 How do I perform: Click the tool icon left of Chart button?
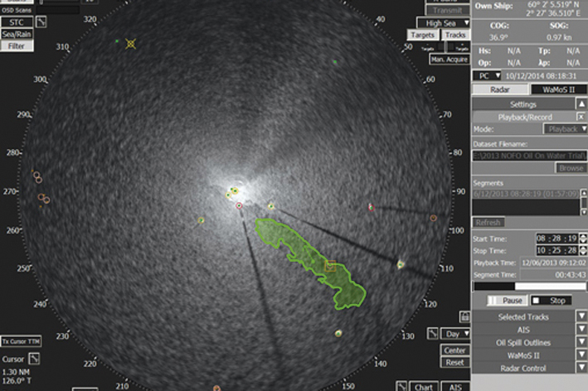tap(401, 386)
